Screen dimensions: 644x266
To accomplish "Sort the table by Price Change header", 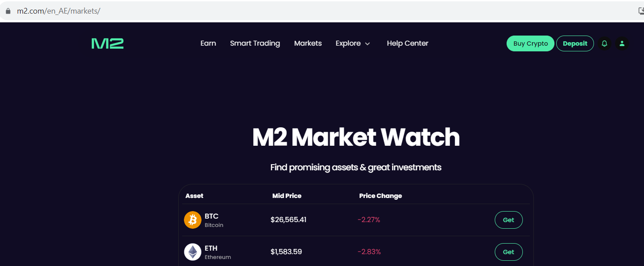I will point(380,196).
